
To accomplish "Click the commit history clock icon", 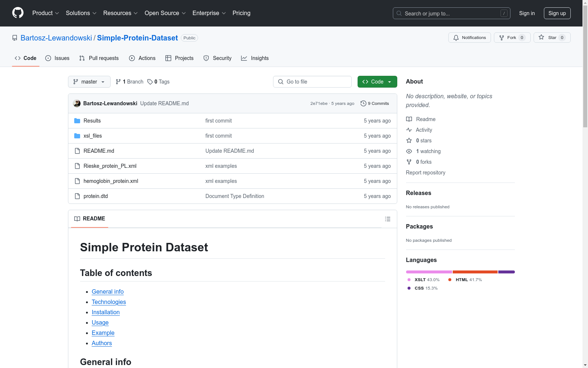I will point(363,103).
